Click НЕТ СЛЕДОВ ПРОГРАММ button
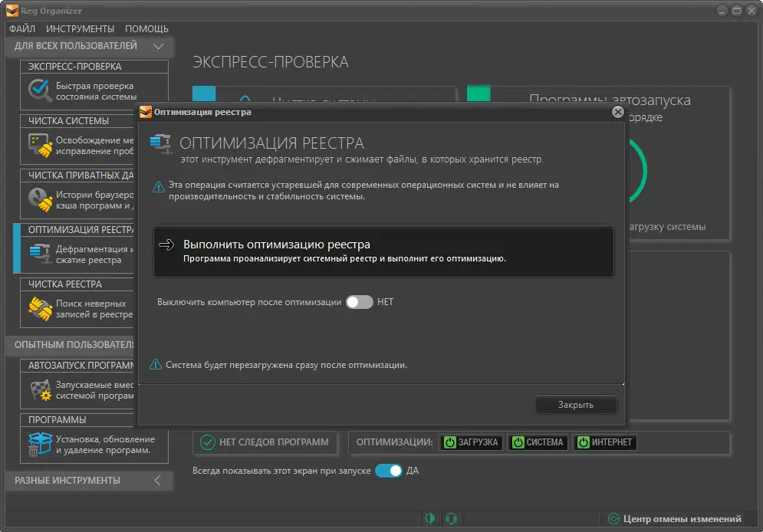The image size is (763, 532). (265, 442)
